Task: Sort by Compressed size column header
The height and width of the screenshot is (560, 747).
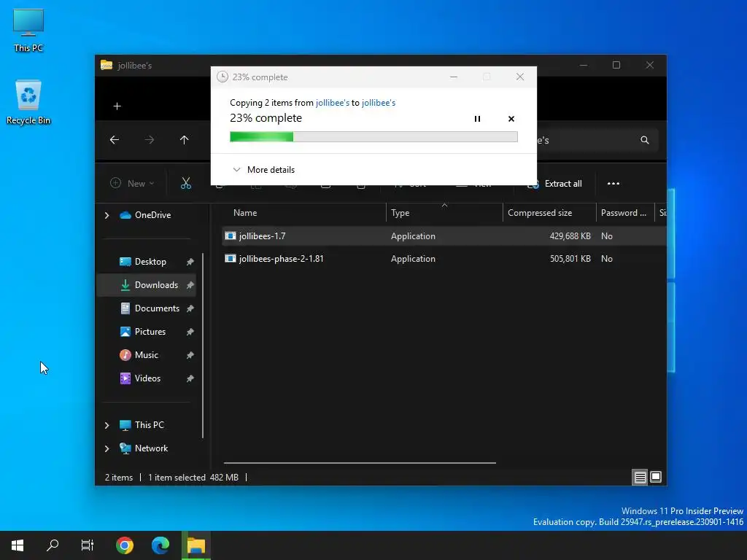Action: pos(549,213)
